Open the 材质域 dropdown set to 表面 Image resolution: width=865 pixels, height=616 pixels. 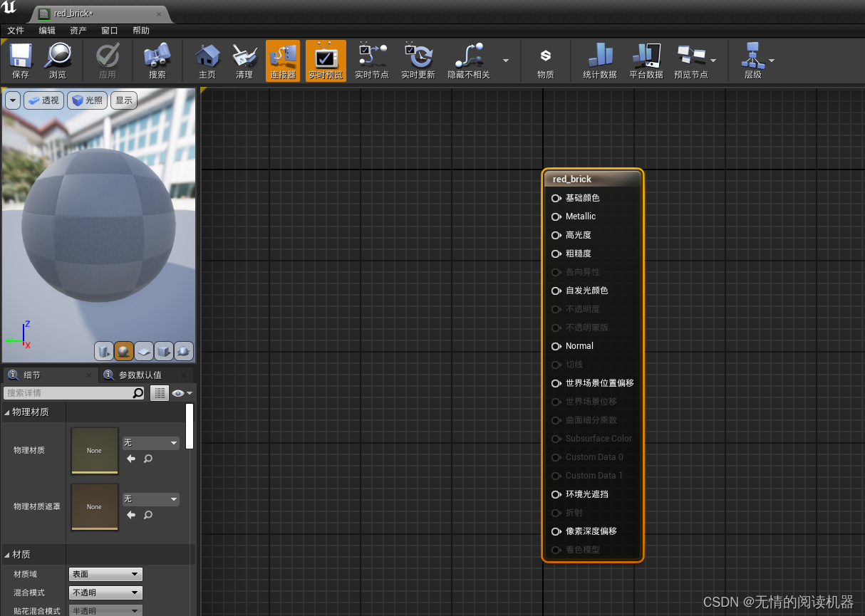point(105,574)
